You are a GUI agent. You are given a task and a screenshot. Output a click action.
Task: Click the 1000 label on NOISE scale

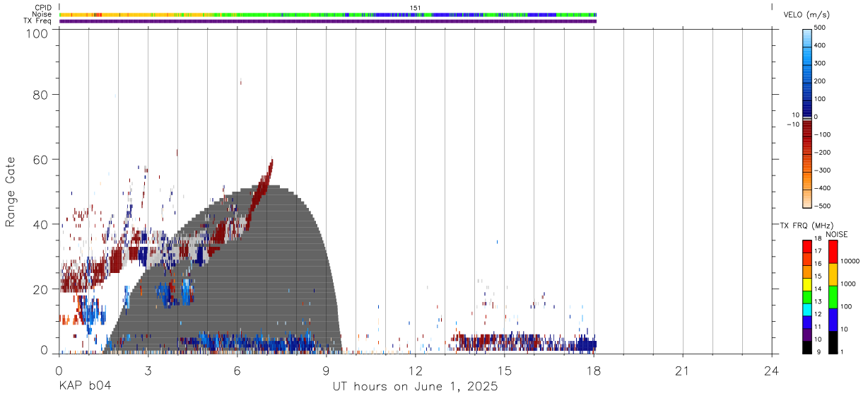click(x=847, y=284)
